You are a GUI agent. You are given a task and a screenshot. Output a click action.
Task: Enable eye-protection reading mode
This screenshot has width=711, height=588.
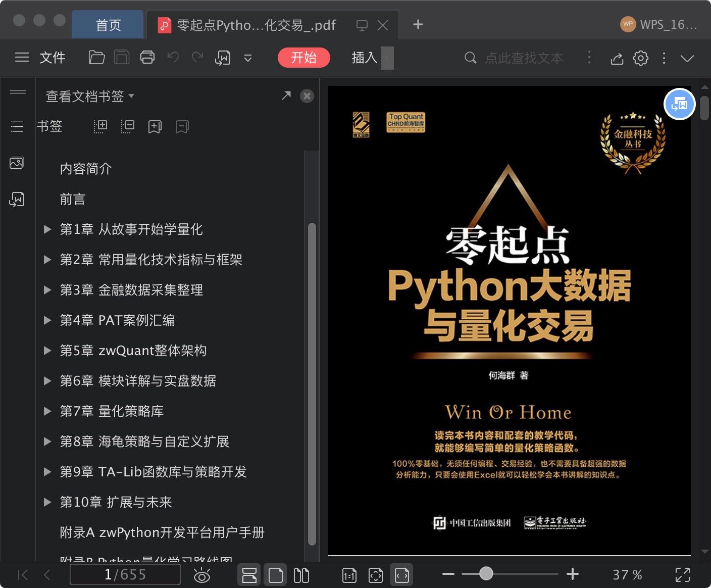[202, 574]
